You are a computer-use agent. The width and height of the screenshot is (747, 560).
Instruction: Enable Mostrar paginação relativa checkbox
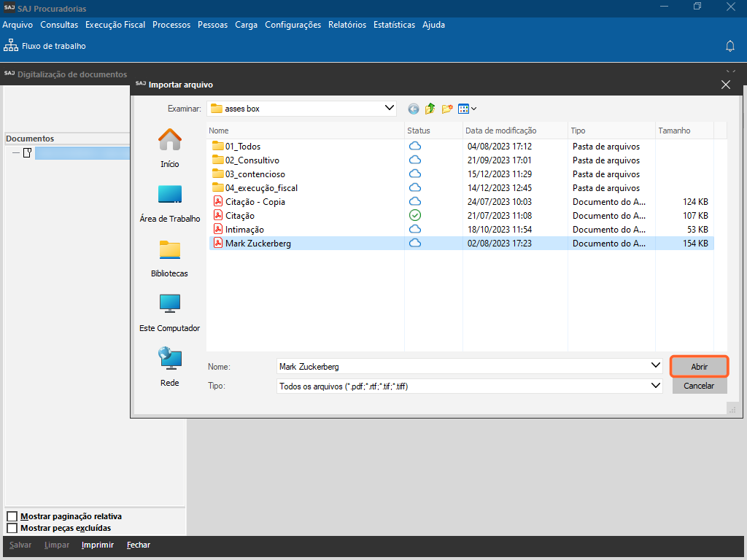[12, 516]
